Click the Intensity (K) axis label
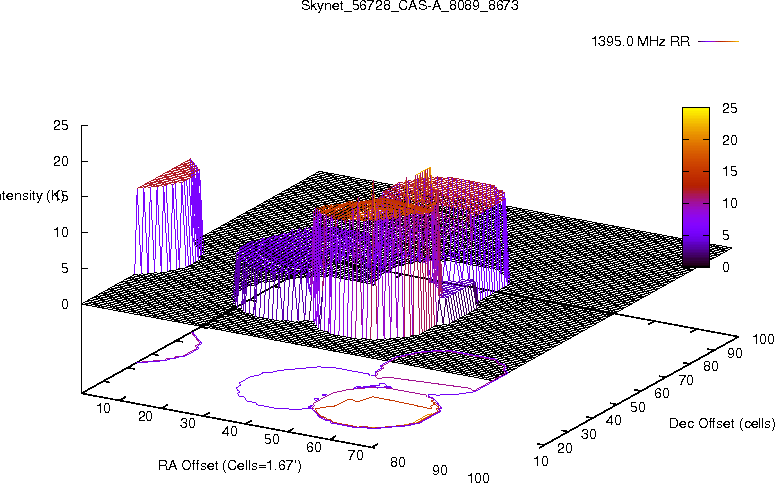The height and width of the screenshot is (483, 775). coord(31,196)
